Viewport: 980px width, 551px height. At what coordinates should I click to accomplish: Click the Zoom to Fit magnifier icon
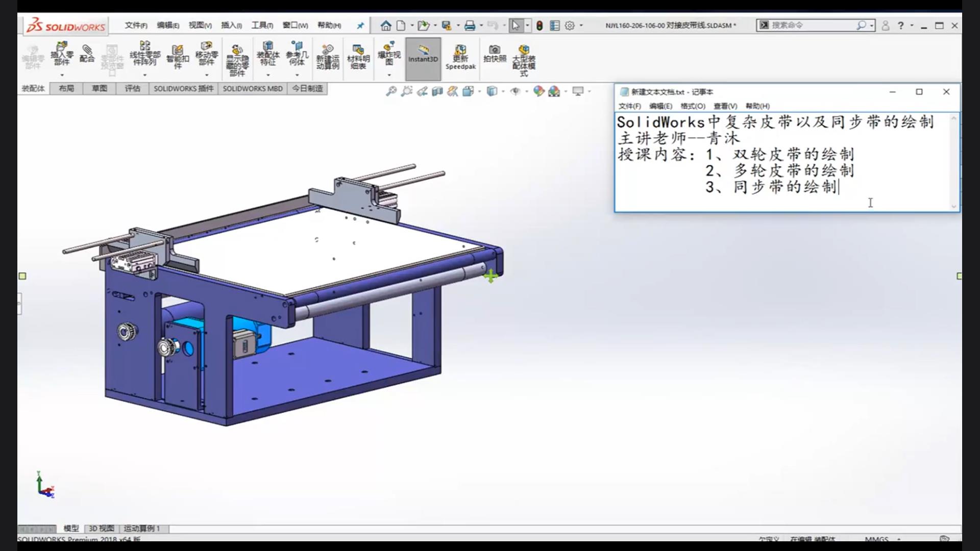click(x=391, y=91)
